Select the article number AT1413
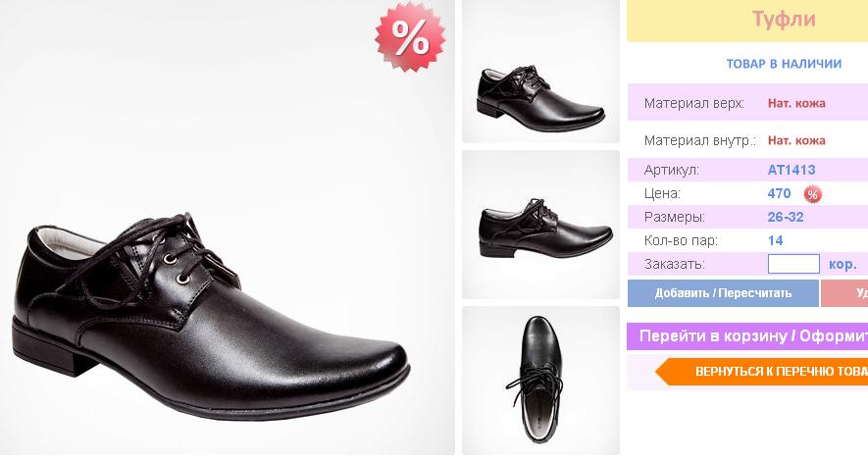Image resolution: width=868 pixels, height=461 pixels. (791, 170)
